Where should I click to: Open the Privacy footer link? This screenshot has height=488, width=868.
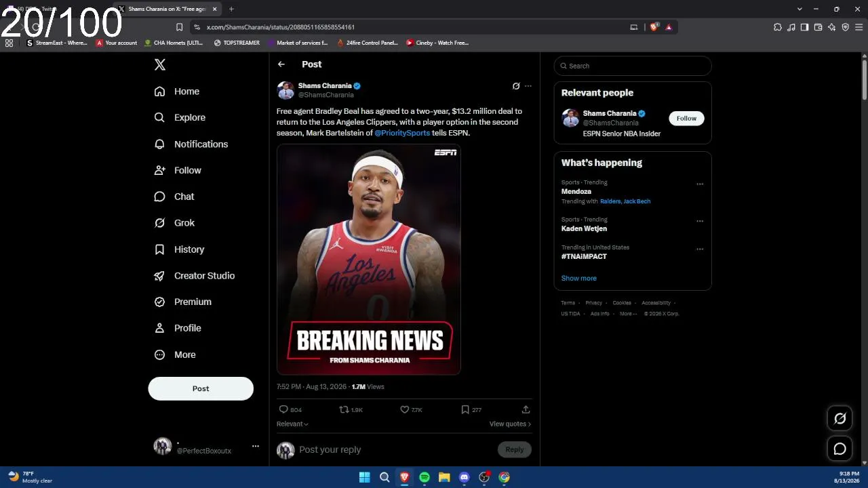594,303
